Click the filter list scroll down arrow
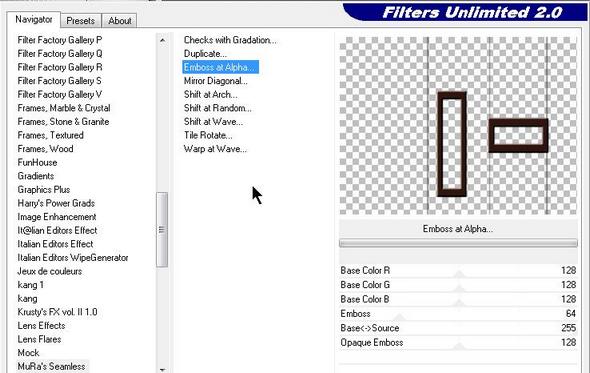590x373 pixels. tap(162, 369)
